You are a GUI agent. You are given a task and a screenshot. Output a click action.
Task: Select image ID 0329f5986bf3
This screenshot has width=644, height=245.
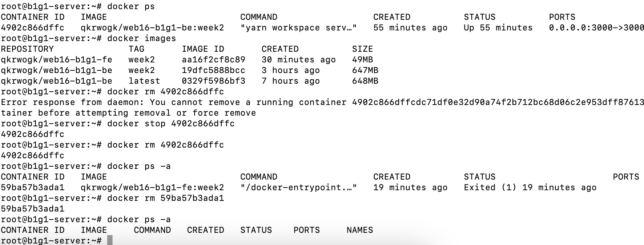pos(214,81)
